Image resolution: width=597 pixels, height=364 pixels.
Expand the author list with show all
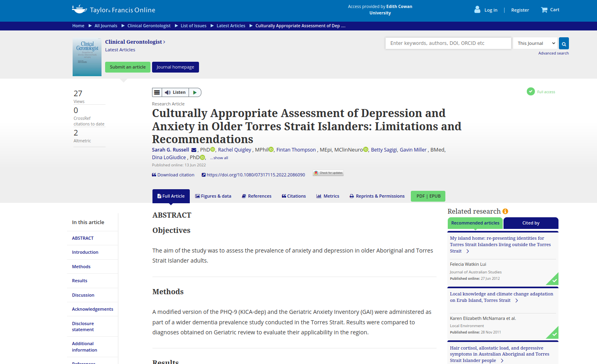click(219, 158)
